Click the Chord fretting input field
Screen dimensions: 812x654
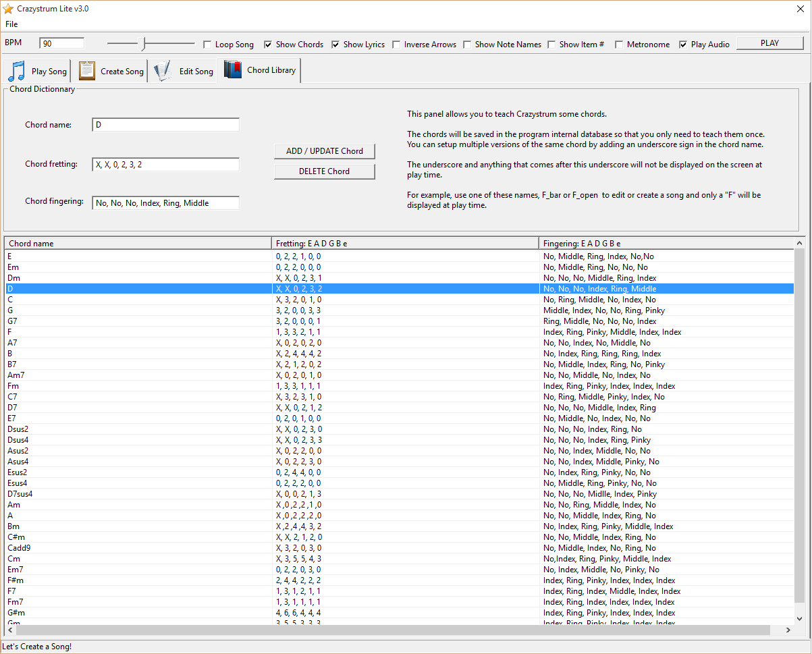(x=166, y=165)
